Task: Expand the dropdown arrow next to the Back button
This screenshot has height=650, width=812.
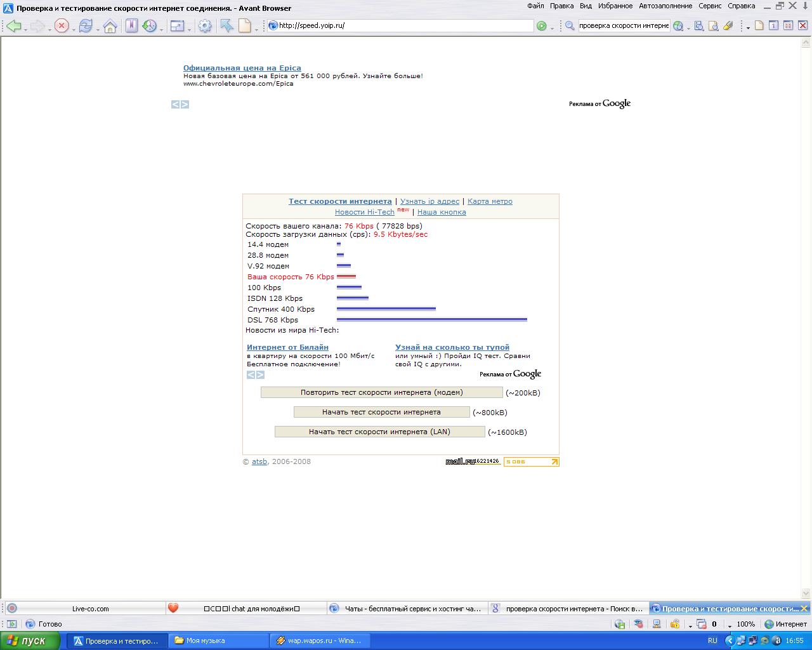Action: click(x=25, y=29)
